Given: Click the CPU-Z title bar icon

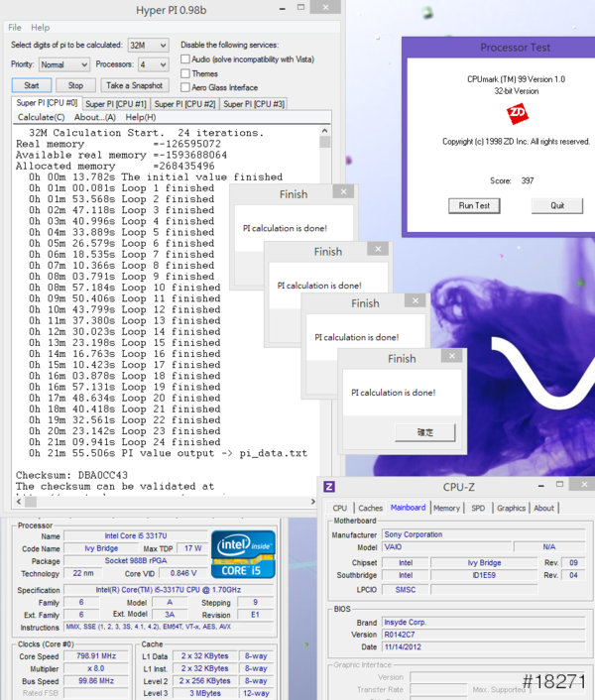Looking at the screenshot, I should coord(329,487).
